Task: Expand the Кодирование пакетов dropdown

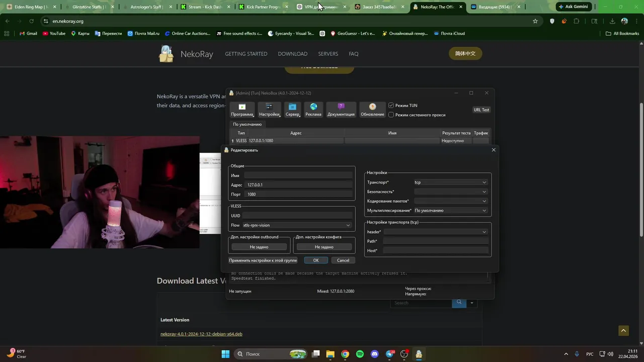Action: click(x=450, y=201)
